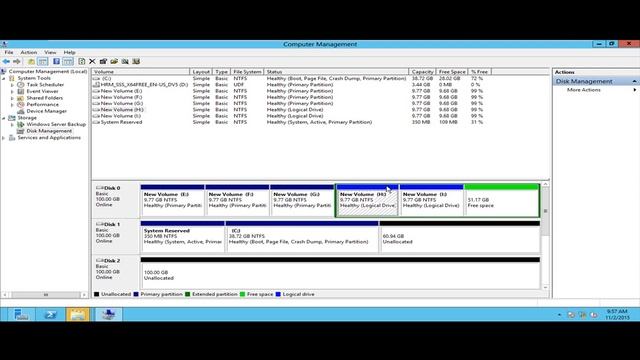
Task: Click the disk view scroll down arrow
Action: pos(545,287)
